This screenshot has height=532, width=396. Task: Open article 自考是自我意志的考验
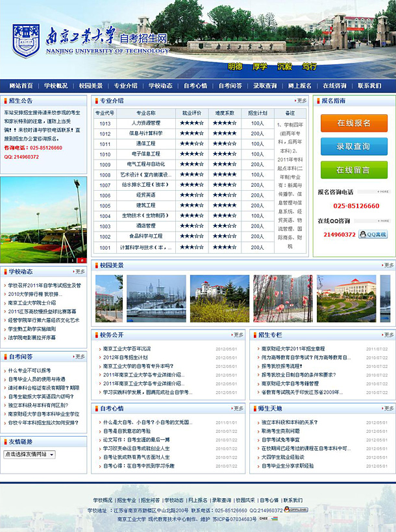pos(127,431)
